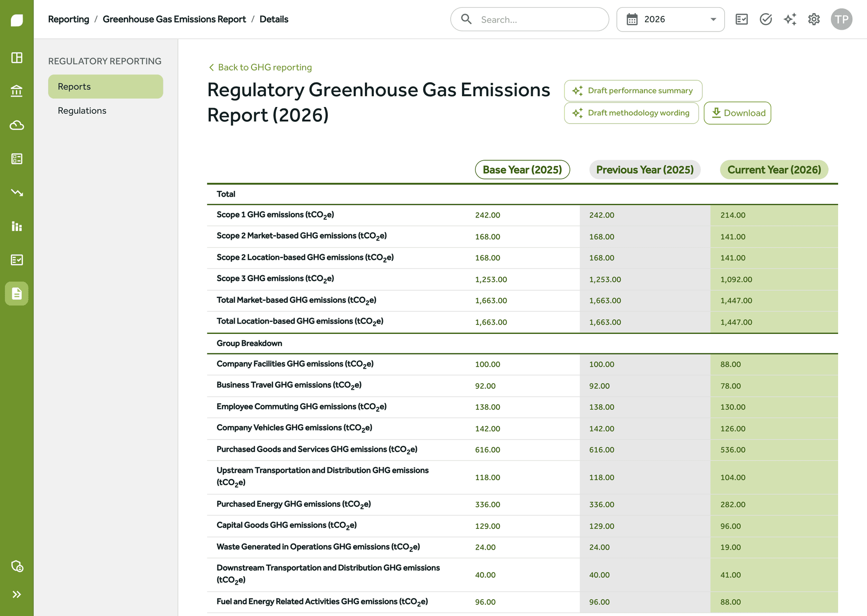Go to Reporting breadcrumb
This screenshot has height=616, width=867.
[69, 19]
